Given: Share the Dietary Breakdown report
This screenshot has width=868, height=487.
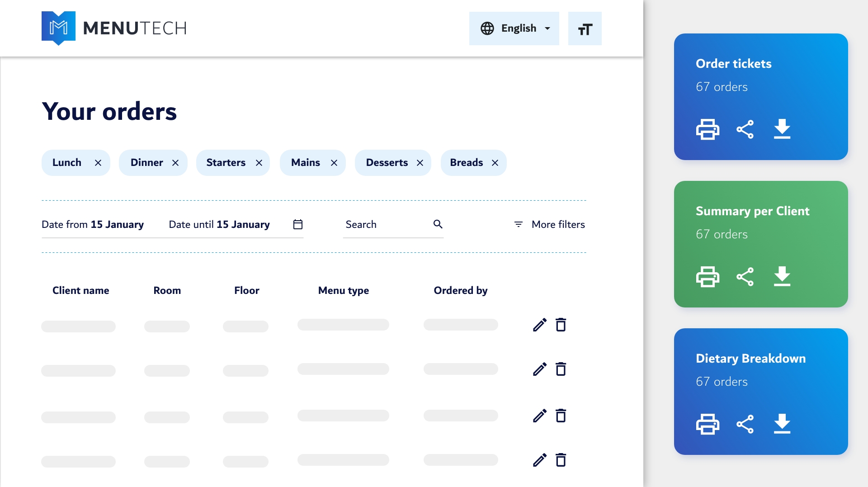Looking at the screenshot, I should [745, 424].
